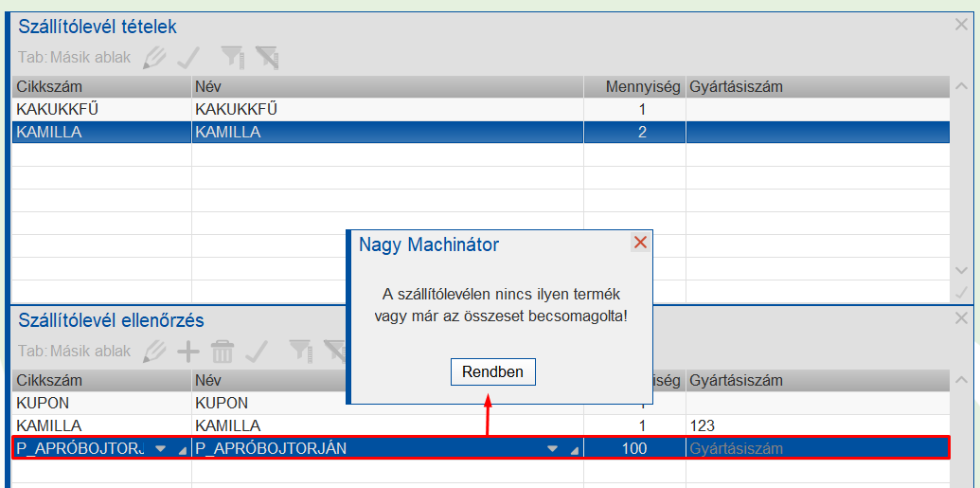Screen dimensions: 980x488
Task: Click 'Tab: Másik ablak' in Szállítólevél ellenőrzés
Action: click(x=75, y=352)
